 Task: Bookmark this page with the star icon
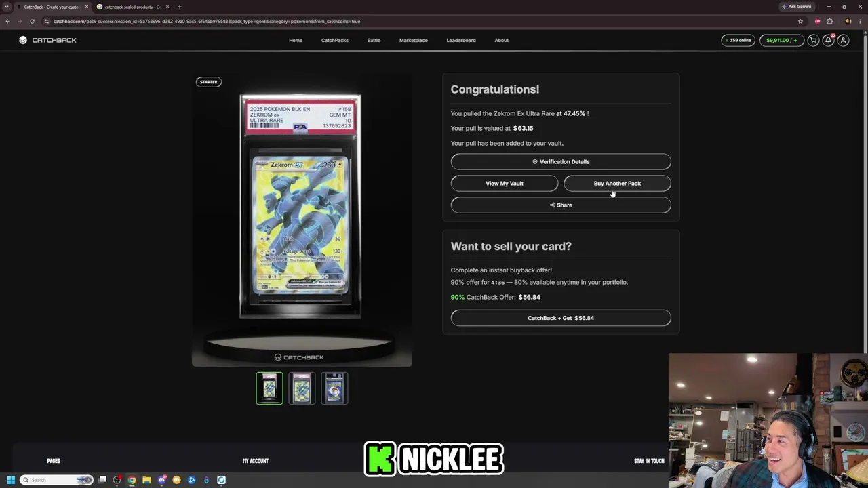(x=800, y=21)
